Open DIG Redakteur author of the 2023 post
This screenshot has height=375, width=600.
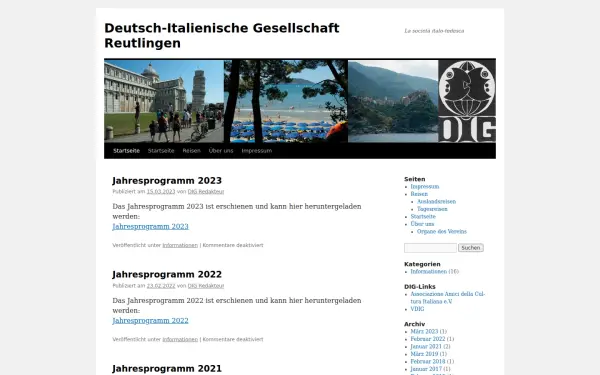206,192
